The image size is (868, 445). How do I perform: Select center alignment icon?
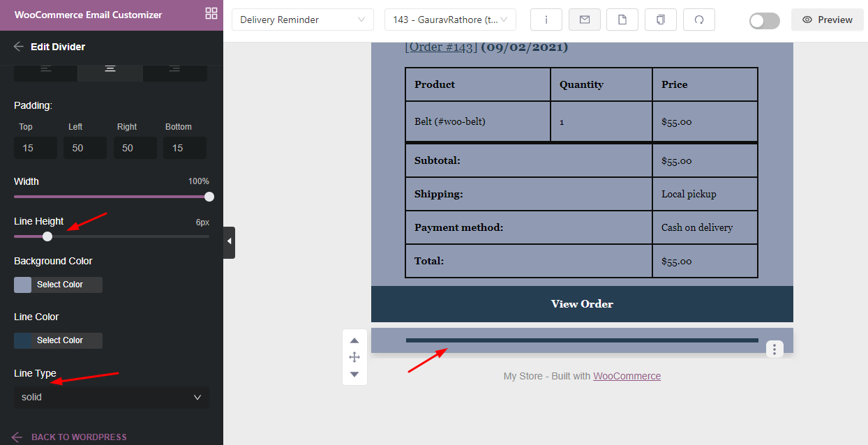110,68
